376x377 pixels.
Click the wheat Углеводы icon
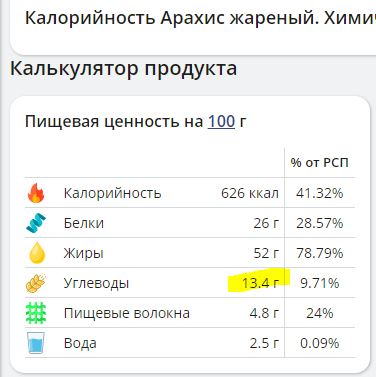click(36, 283)
